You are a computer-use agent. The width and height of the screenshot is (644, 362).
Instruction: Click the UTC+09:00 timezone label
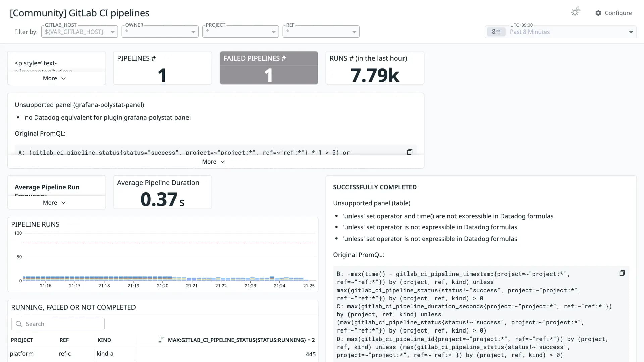pyautogui.click(x=521, y=25)
